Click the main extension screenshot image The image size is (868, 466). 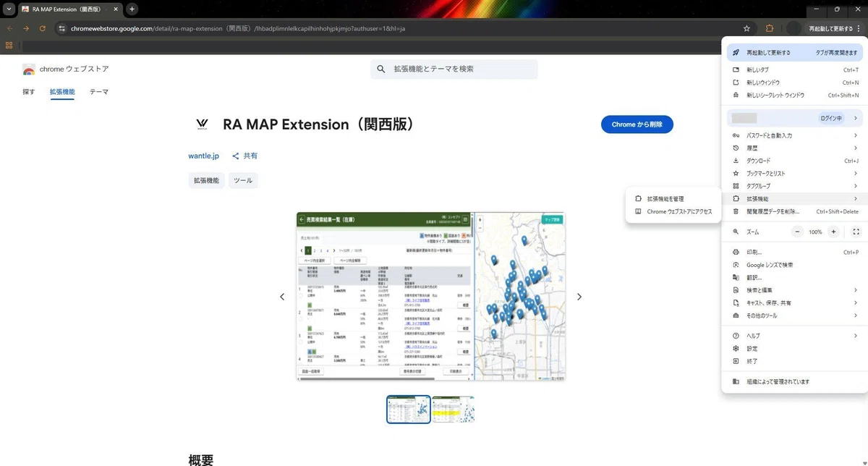(x=431, y=297)
